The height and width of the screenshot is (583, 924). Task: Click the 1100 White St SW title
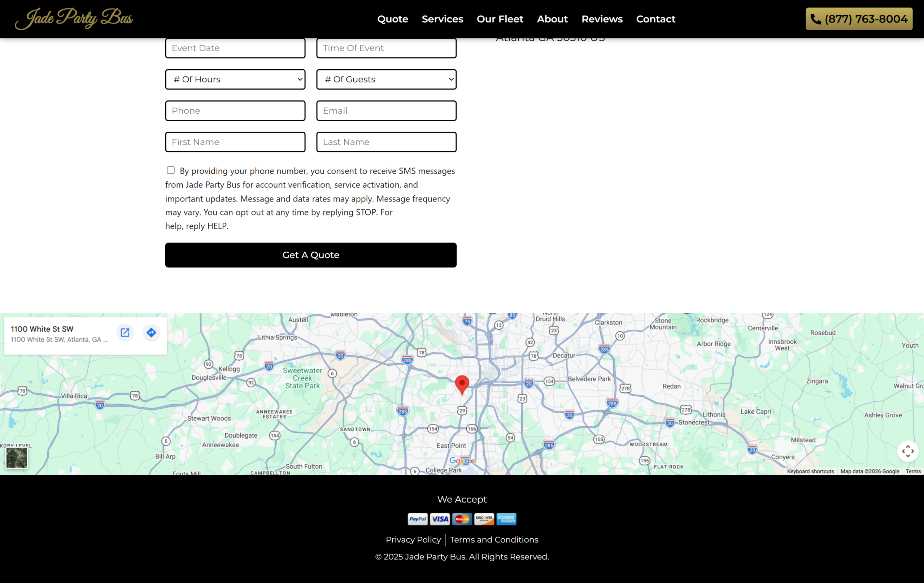[x=42, y=329]
